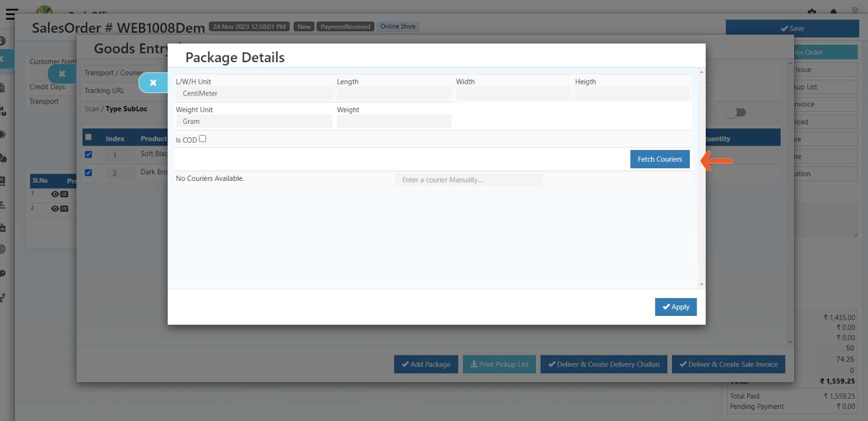
Task: Click the Online Store badge
Action: pyautogui.click(x=398, y=27)
